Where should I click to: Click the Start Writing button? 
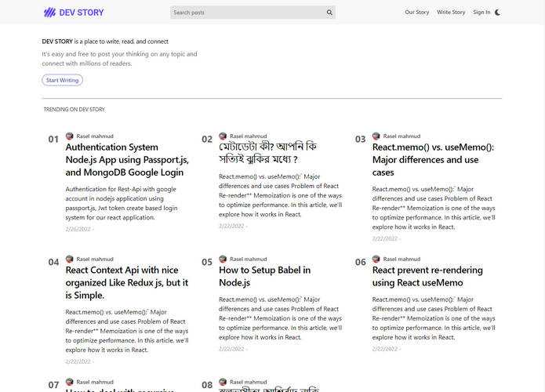pyautogui.click(x=62, y=80)
